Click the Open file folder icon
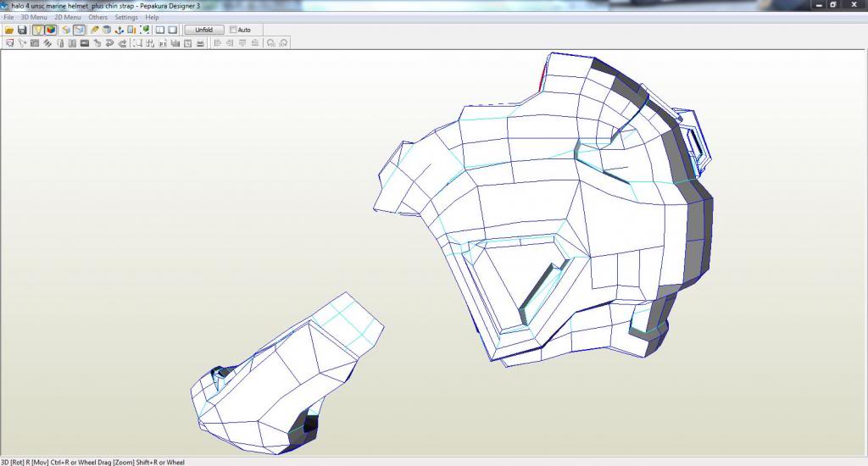868x466 pixels. pos(9,30)
